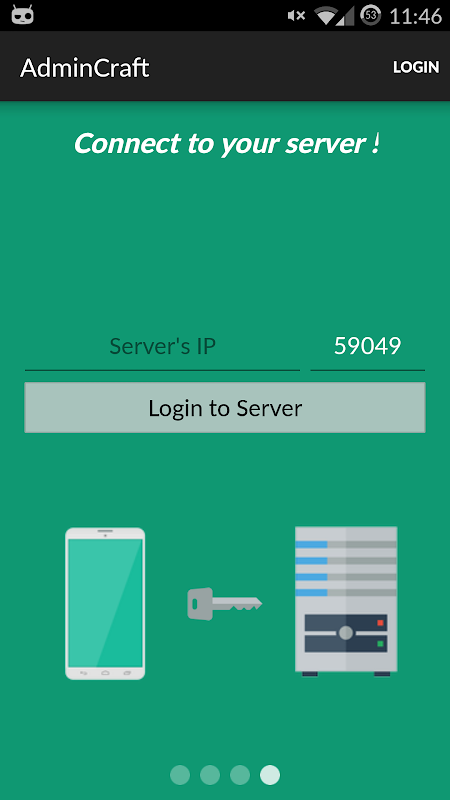Tap the LOGIN action in the top bar

pyautogui.click(x=416, y=67)
